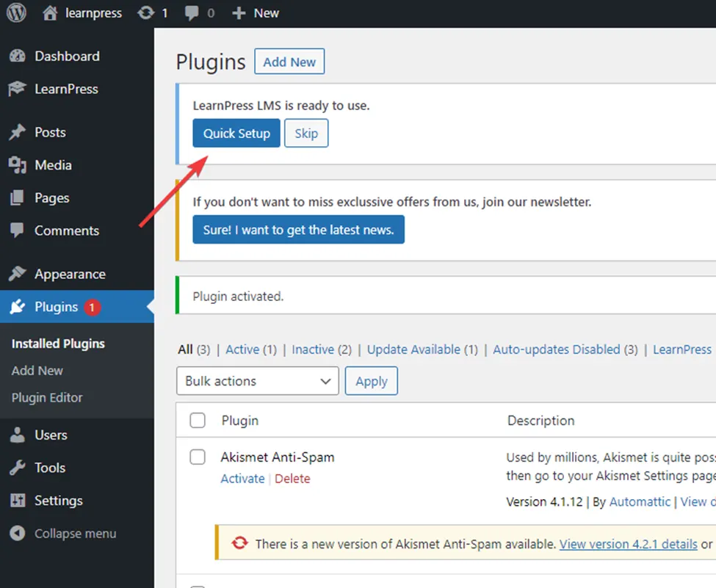Click the Settings gear icon
The height and width of the screenshot is (588, 716).
(x=18, y=500)
